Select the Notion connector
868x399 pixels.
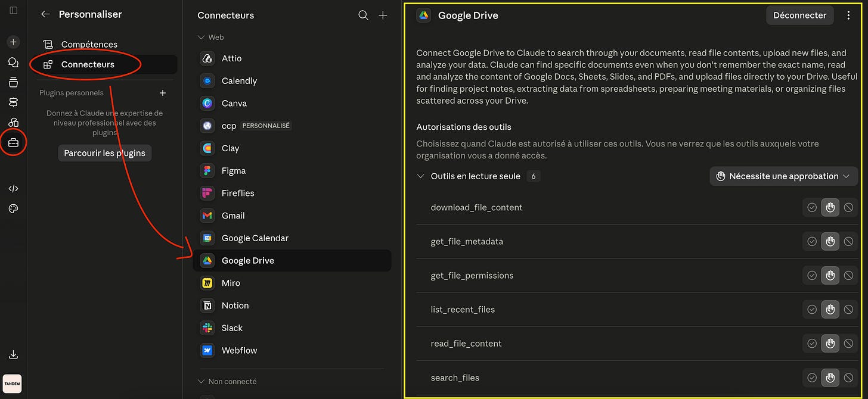(x=292, y=306)
